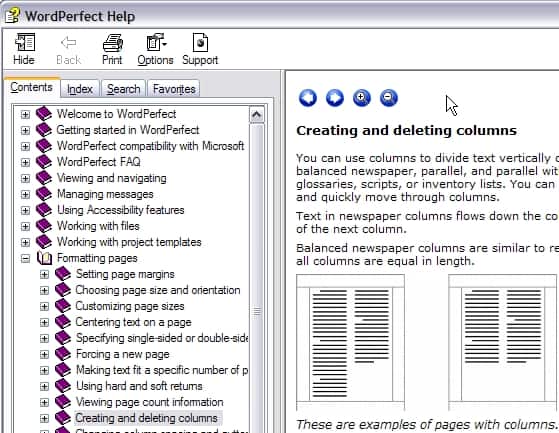Click book icon beside Specifying single-sided or double-sided
The image size is (559, 433).
click(63, 338)
